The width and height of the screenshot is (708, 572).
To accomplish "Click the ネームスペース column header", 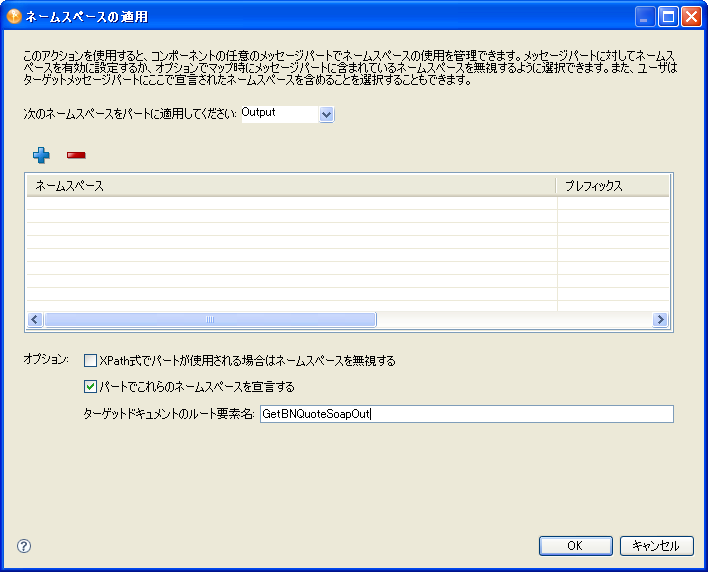I will pyautogui.click(x=291, y=186).
